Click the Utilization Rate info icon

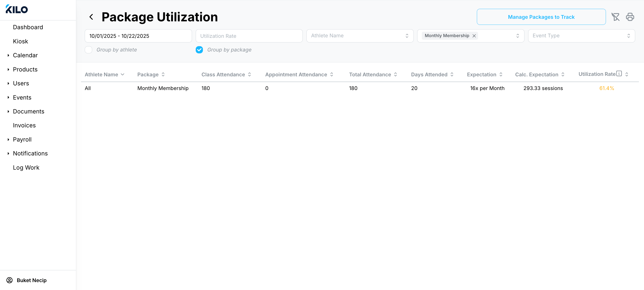619,74
